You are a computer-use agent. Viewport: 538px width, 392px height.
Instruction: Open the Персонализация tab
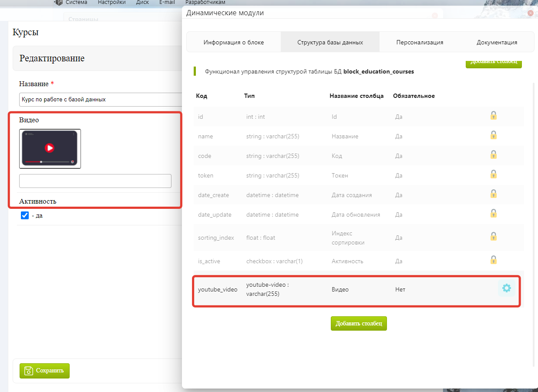point(420,42)
